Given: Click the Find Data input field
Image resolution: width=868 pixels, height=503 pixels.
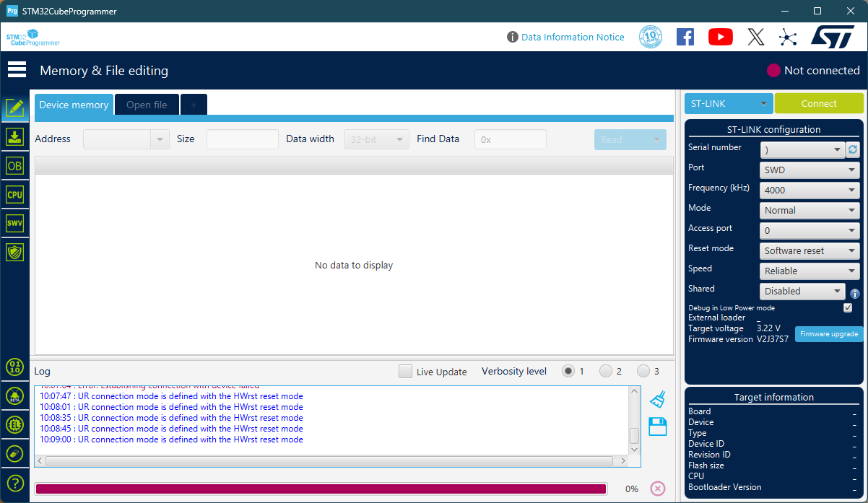Looking at the screenshot, I should tap(511, 139).
